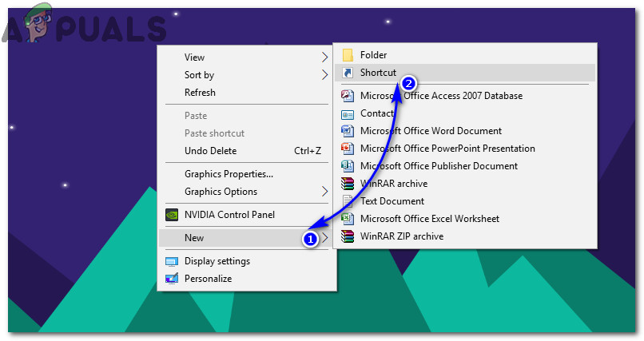The image size is (644, 341).
Task: Select the greyed Paste entry
Action: (247, 116)
